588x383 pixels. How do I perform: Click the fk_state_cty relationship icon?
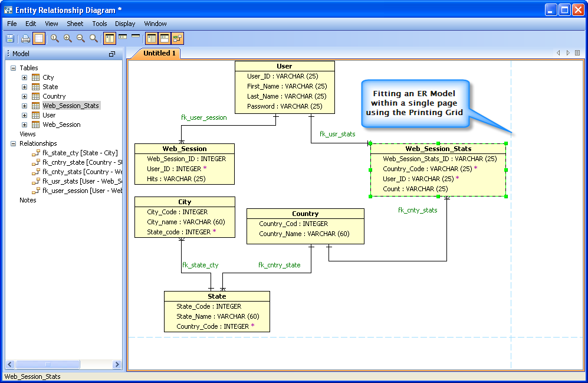[x=36, y=153]
